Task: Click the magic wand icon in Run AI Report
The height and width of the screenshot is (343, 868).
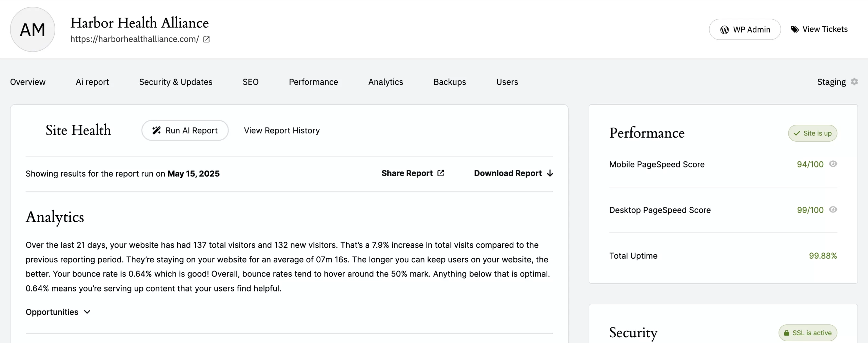Action: 156,130
